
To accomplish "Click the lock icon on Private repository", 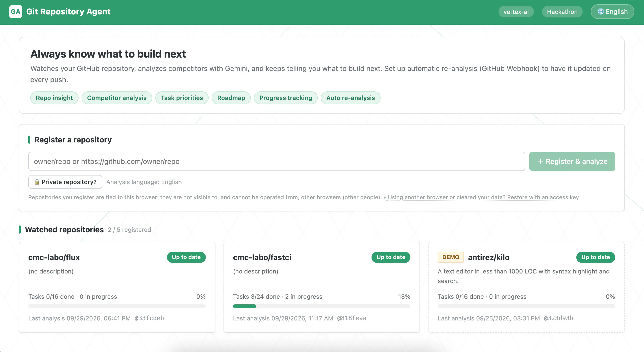I will (37, 182).
